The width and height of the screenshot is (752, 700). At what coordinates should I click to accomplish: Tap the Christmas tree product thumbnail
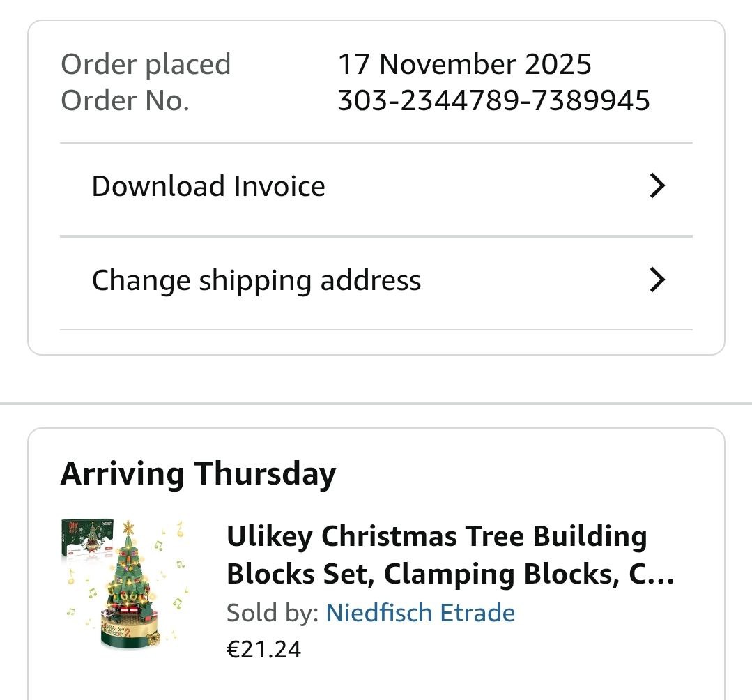(124, 584)
